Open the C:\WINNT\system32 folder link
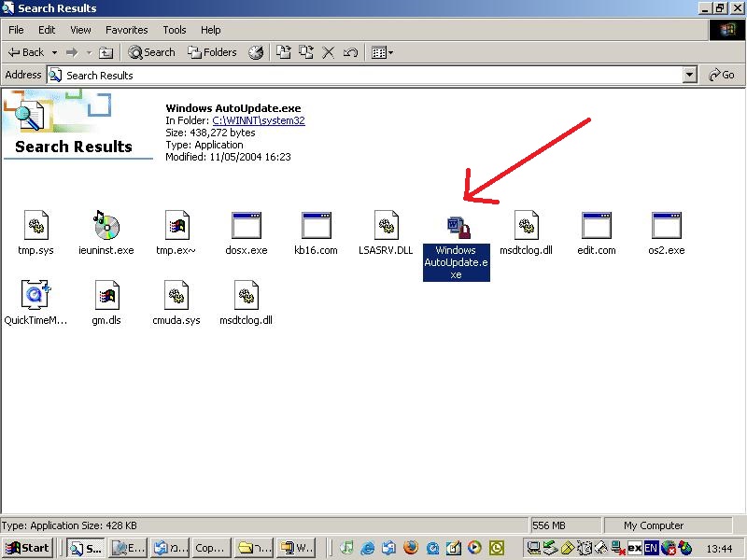The image size is (747, 560). tap(259, 120)
